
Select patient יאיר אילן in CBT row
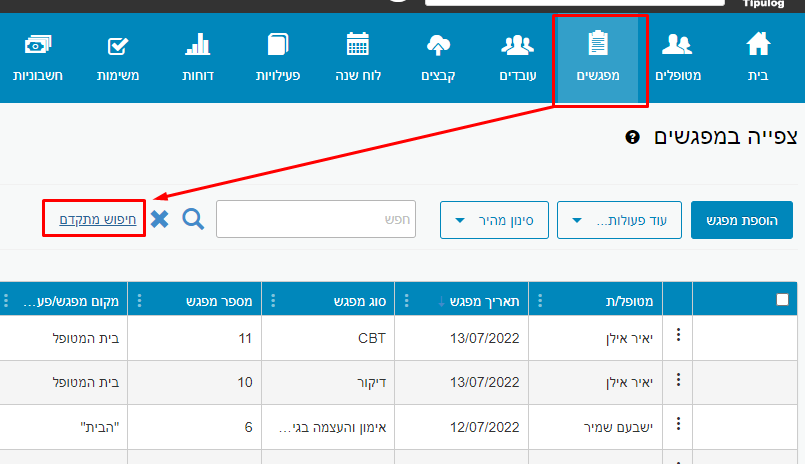[629, 338]
